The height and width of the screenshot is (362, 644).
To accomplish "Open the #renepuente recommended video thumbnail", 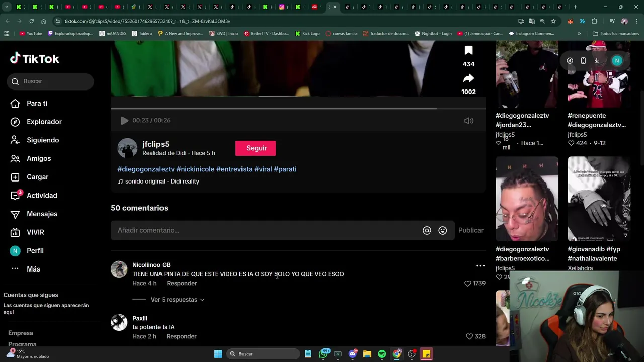I will pos(599,74).
